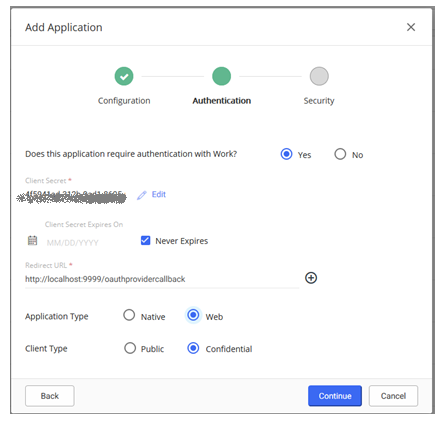
Task: Close the Add Application dialog
Action: point(411,27)
